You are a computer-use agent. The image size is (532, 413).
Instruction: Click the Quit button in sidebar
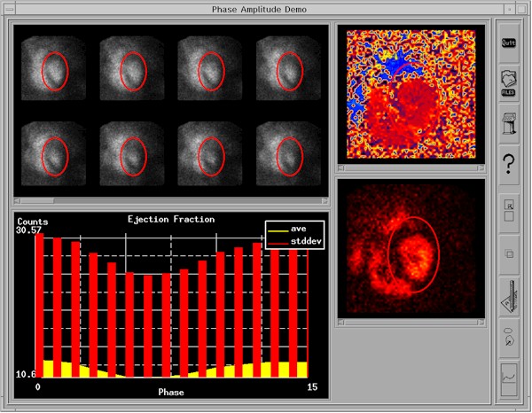coord(509,43)
